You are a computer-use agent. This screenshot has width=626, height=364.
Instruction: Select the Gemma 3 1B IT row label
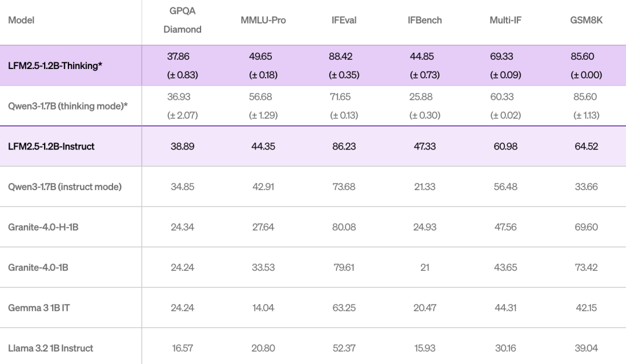[x=39, y=308]
